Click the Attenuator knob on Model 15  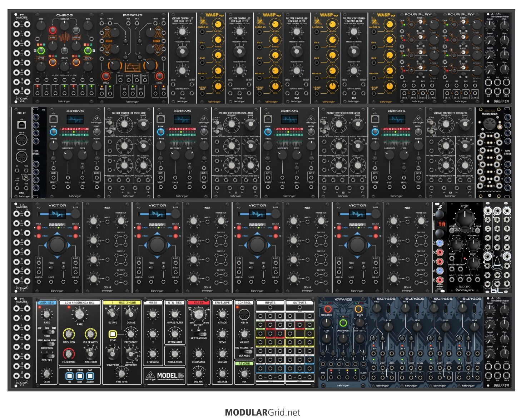point(175,334)
